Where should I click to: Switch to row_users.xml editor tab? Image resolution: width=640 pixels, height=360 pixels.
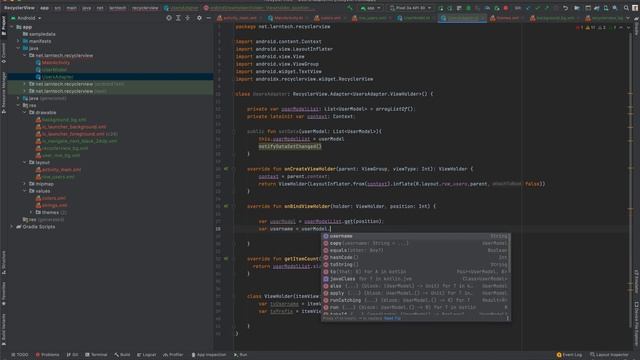(x=371, y=18)
